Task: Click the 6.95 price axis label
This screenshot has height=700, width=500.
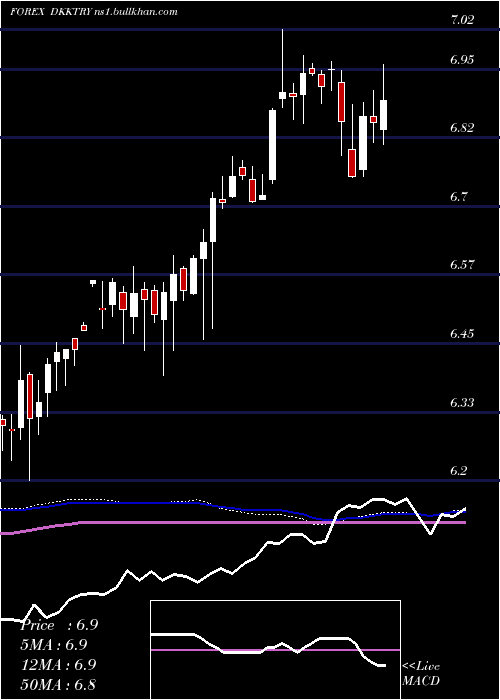Action: point(462,59)
